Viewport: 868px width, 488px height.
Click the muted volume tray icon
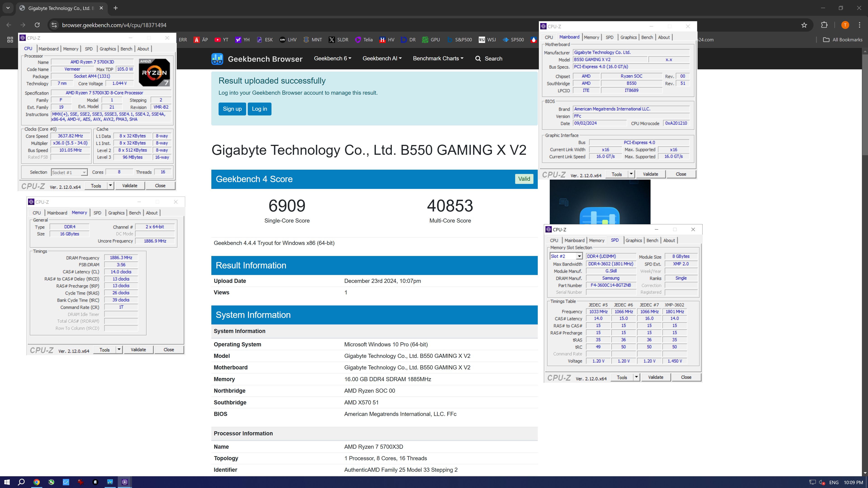pos(822,482)
